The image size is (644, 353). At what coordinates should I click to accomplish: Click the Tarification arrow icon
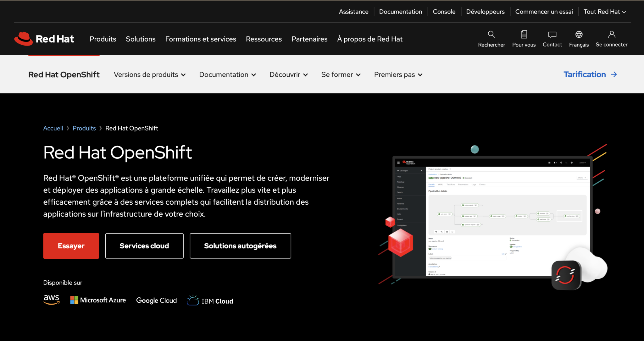click(614, 74)
